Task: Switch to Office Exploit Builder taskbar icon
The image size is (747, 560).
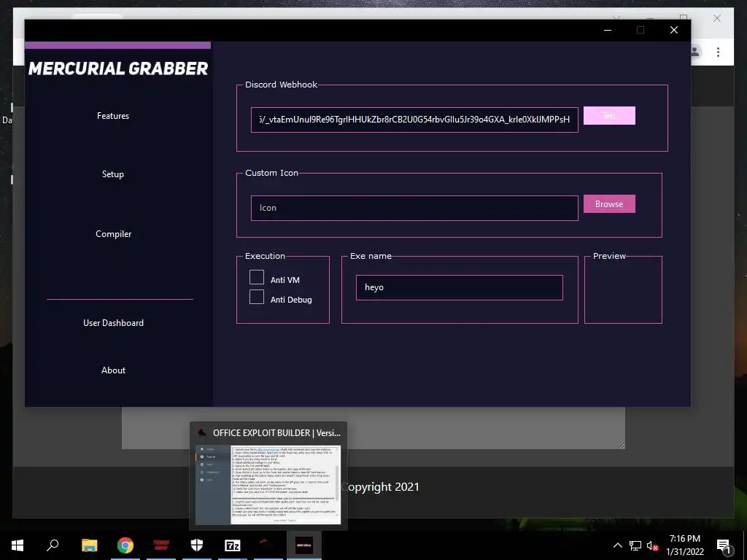Action: click(268, 544)
